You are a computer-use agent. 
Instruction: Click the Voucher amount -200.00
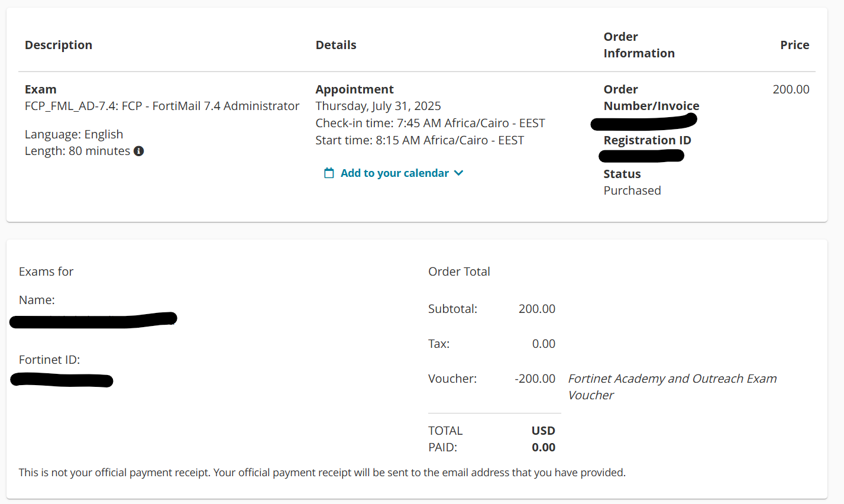pyautogui.click(x=535, y=379)
